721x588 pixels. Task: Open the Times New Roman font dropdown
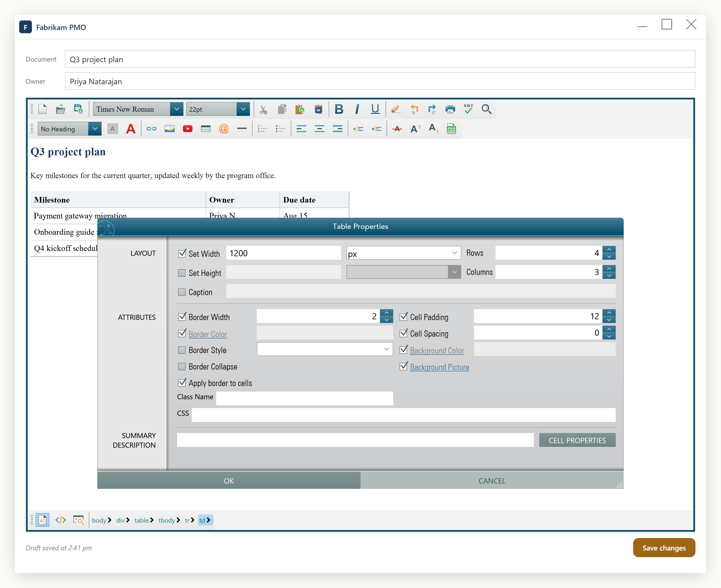pyautogui.click(x=177, y=109)
